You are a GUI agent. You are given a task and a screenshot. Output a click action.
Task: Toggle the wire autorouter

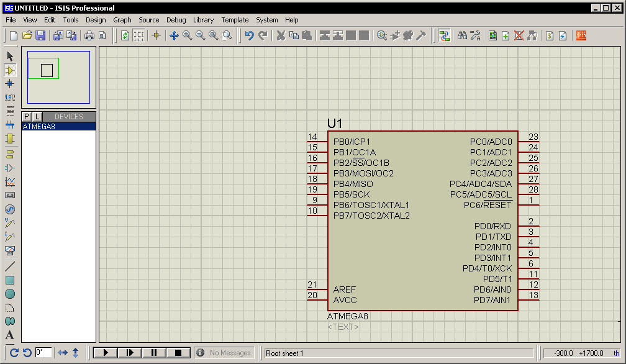pyautogui.click(x=444, y=35)
